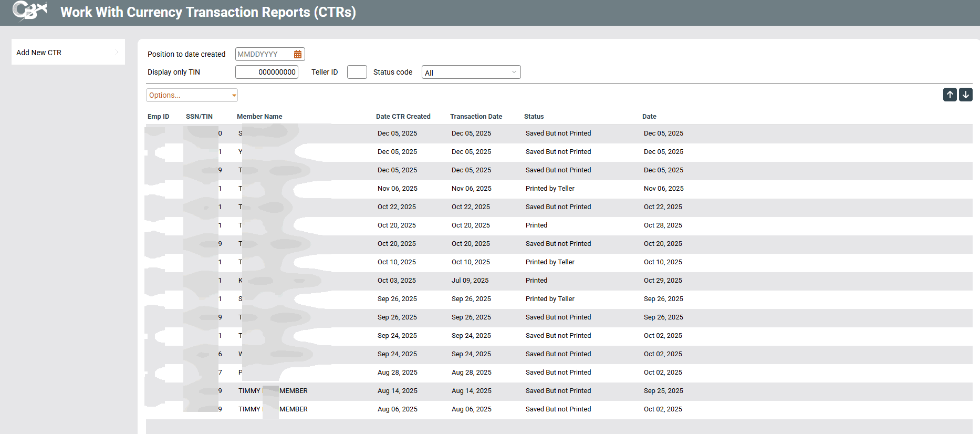980x434 pixels.
Task: Click the Transaction Date column header
Action: [476, 117]
